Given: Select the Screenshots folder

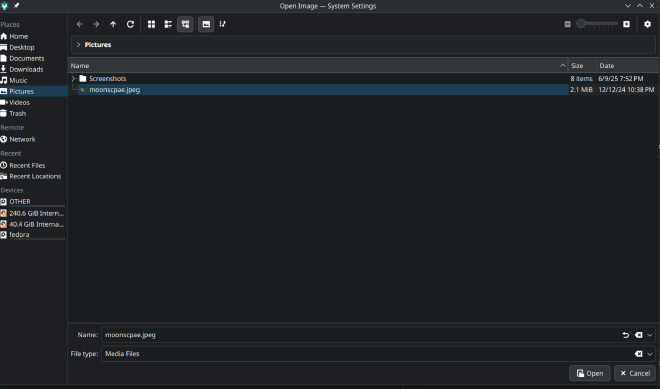Looking at the screenshot, I should pyautogui.click(x=107, y=78).
